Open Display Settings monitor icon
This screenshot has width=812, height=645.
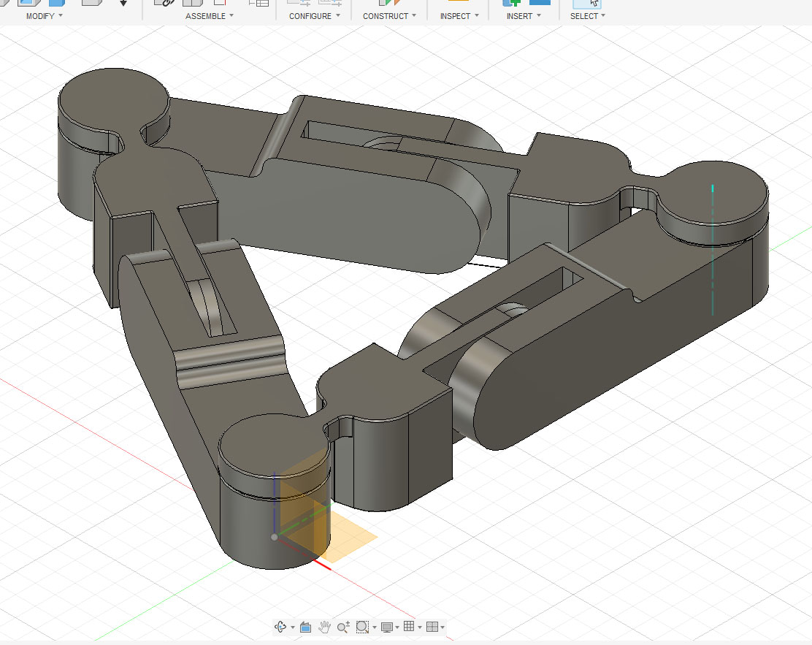pos(386,627)
